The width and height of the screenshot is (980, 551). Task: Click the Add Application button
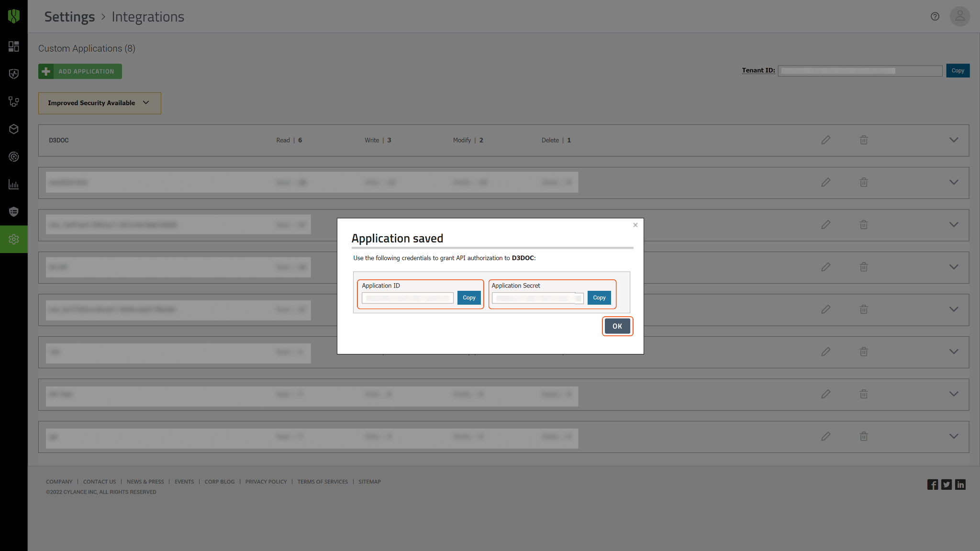pos(80,71)
